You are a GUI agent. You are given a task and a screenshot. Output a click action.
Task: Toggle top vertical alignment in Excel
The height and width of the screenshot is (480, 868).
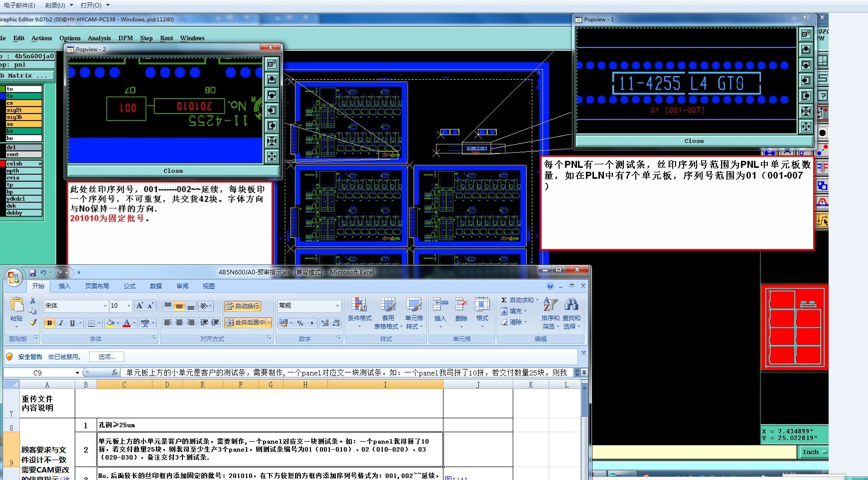[x=168, y=306]
